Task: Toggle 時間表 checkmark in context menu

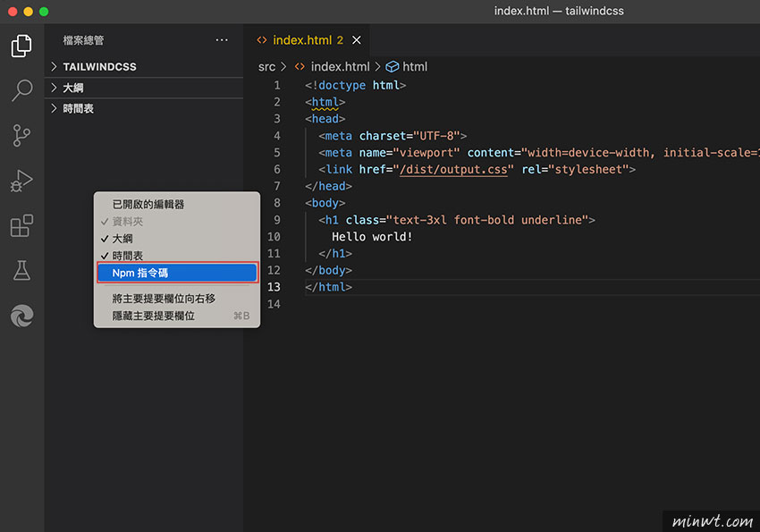Action: [177, 256]
